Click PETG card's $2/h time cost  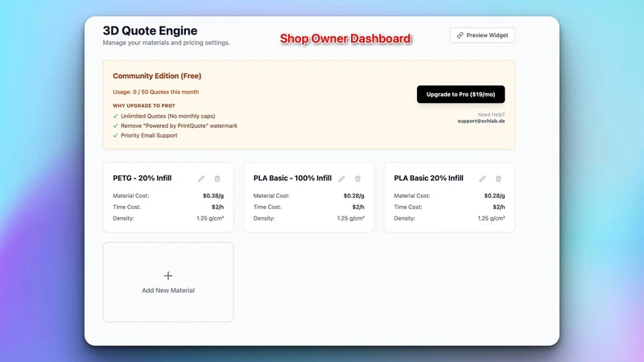(217, 207)
